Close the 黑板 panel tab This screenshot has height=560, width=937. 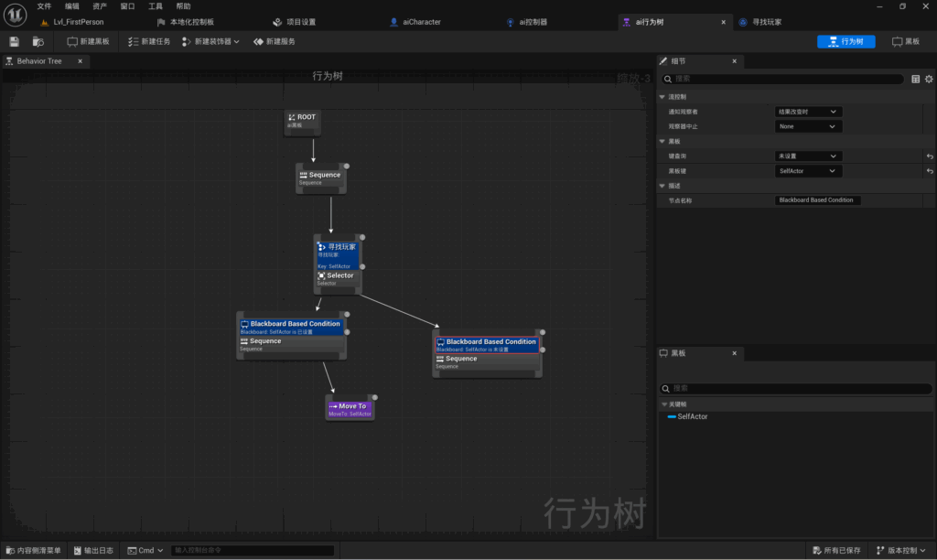pyautogui.click(x=735, y=353)
